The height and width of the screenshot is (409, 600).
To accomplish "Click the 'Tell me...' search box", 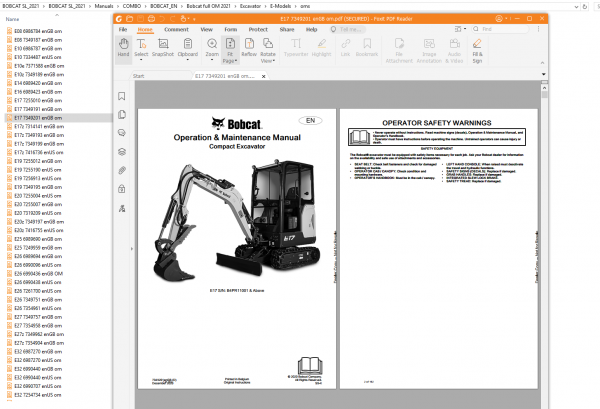I will point(347,29).
